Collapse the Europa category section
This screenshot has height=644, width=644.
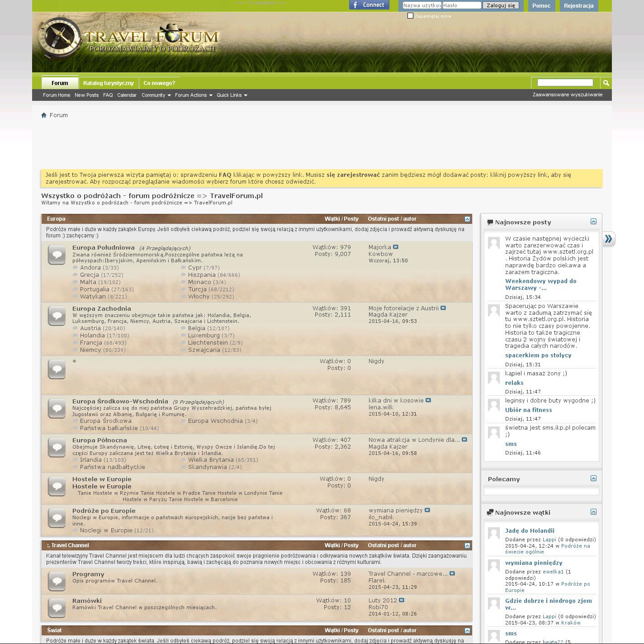coord(467,219)
